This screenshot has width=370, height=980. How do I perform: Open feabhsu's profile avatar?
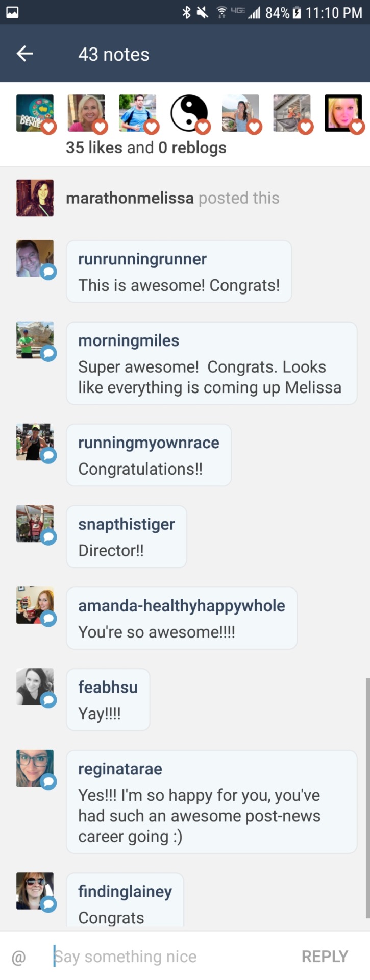(x=35, y=687)
